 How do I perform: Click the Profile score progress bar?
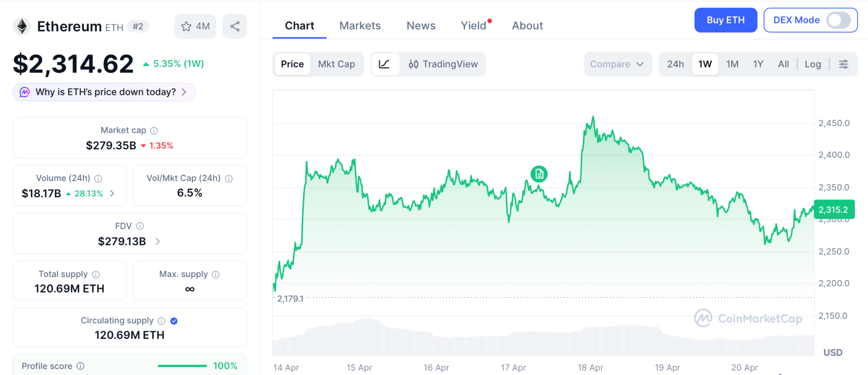pos(182,366)
